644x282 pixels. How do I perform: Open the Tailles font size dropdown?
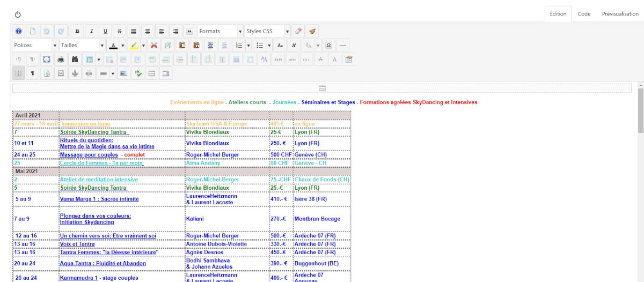82,45
